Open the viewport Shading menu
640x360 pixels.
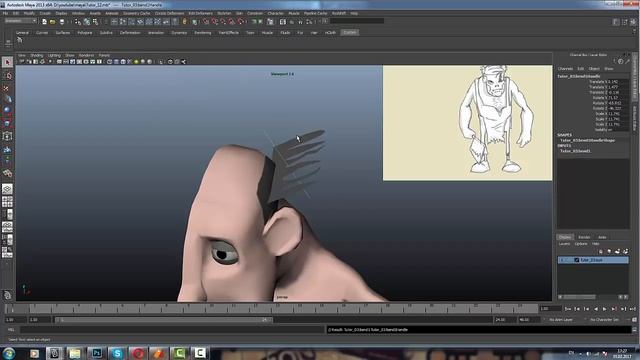[37, 55]
